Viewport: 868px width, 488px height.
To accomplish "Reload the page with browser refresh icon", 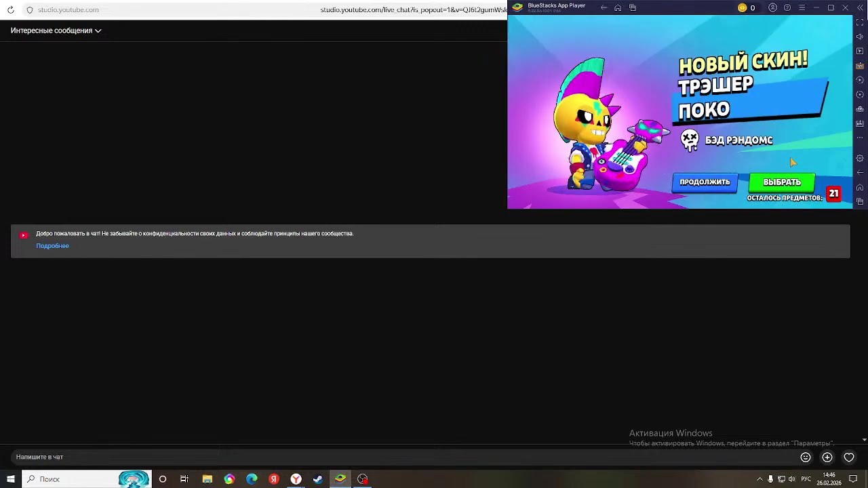I will [x=11, y=10].
